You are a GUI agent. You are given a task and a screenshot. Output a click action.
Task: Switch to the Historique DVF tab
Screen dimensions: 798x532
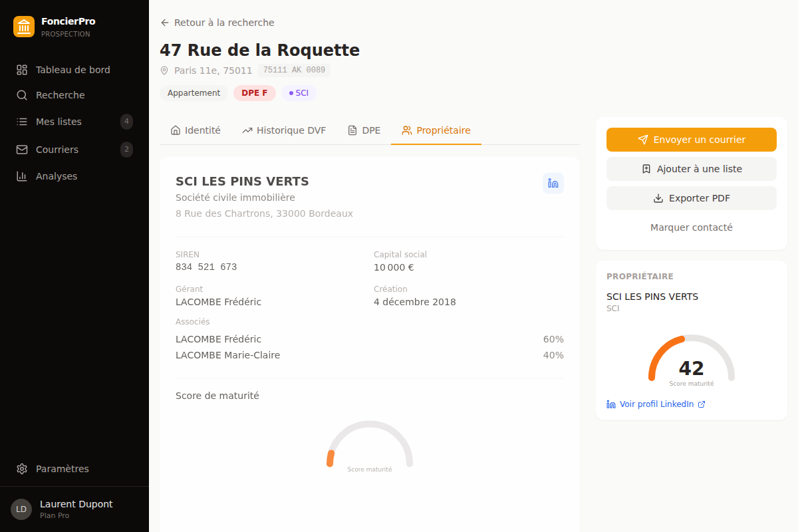pos(284,130)
